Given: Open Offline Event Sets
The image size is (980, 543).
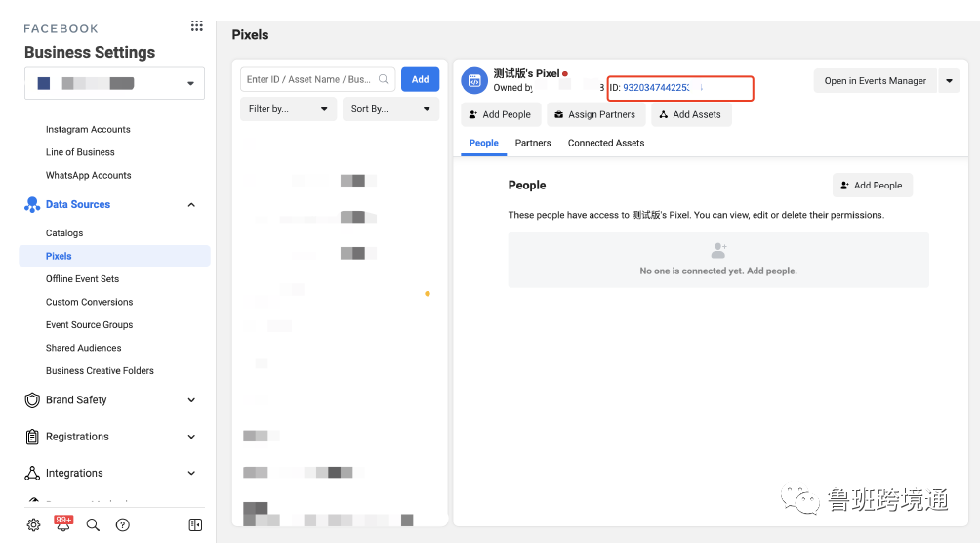Looking at the screenshot, I should pos(83,279).
